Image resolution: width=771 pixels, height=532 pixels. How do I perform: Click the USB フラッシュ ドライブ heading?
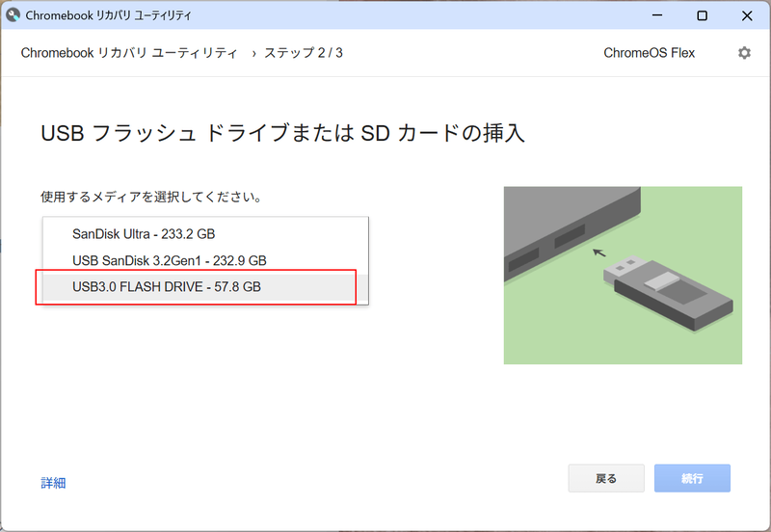(x=282, y=133)
